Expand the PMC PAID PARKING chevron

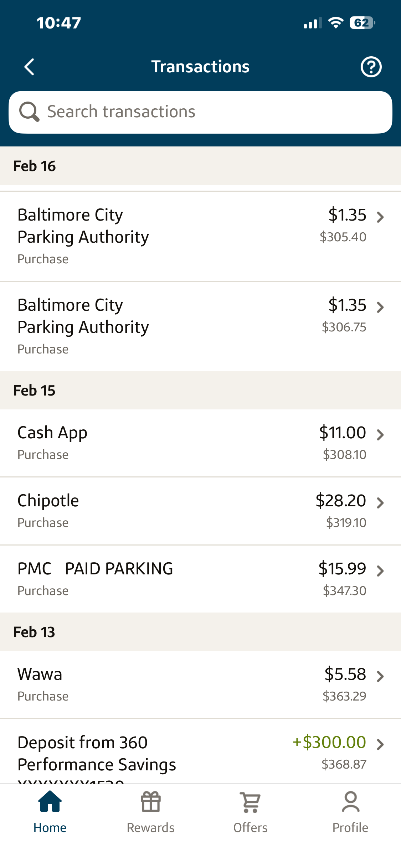tap(380, 570)
